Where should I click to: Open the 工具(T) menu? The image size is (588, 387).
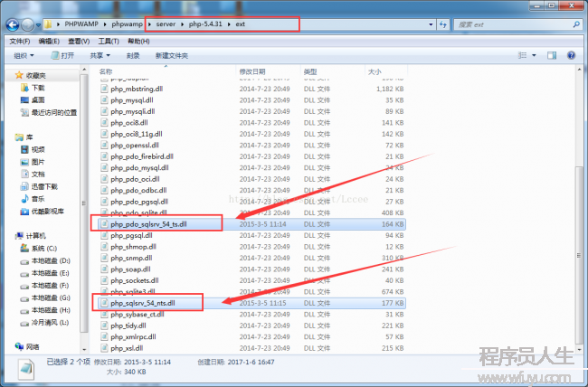(x=109, y=42)
